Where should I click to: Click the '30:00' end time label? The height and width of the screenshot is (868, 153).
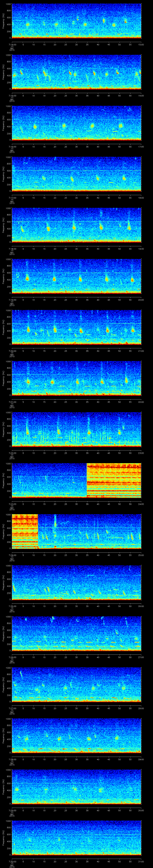tap(141, 810)
